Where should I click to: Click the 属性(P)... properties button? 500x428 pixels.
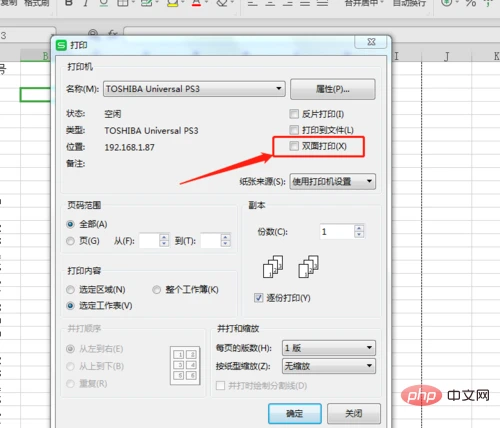[333, 89]
